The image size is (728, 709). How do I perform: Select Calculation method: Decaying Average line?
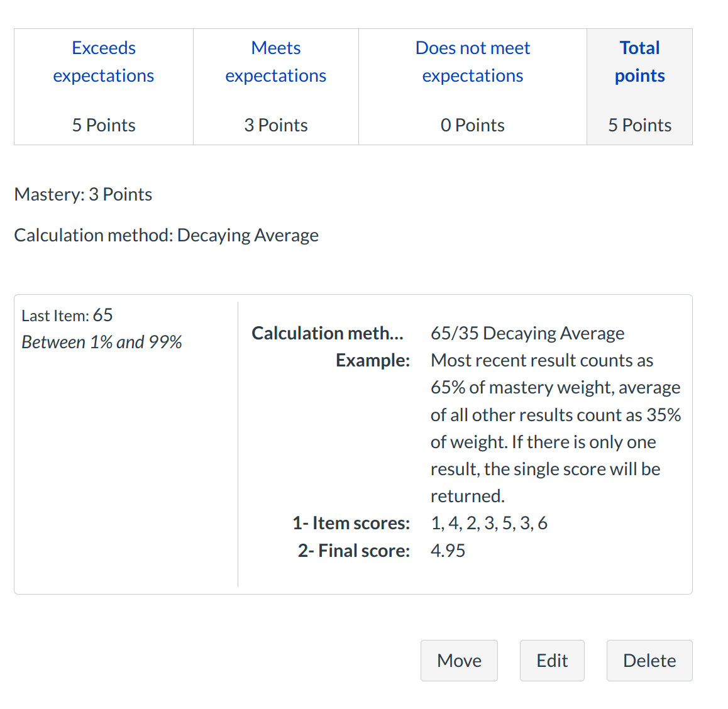click(x=166, y=235)
